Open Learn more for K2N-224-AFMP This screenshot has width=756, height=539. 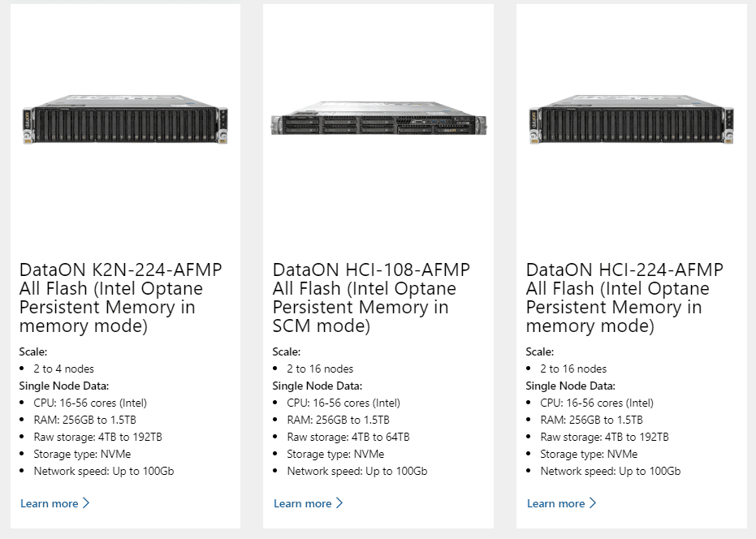(x=50, y=503)
